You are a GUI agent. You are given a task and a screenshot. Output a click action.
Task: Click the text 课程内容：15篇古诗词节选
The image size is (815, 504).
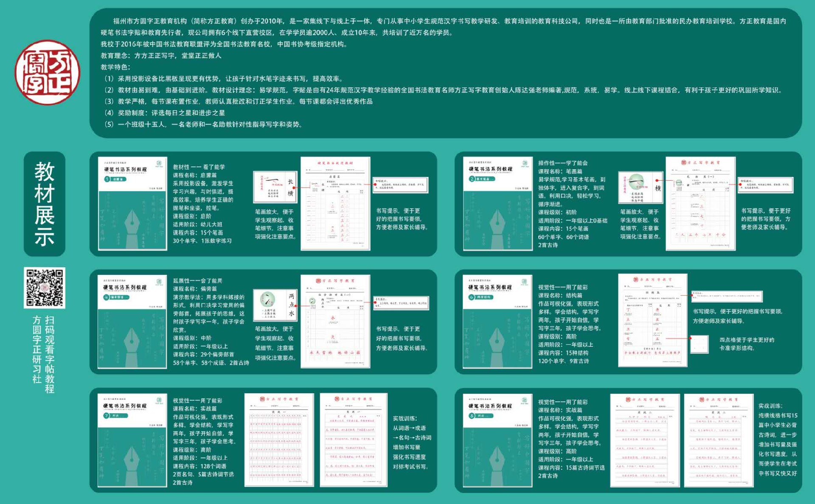coord(572,468)
